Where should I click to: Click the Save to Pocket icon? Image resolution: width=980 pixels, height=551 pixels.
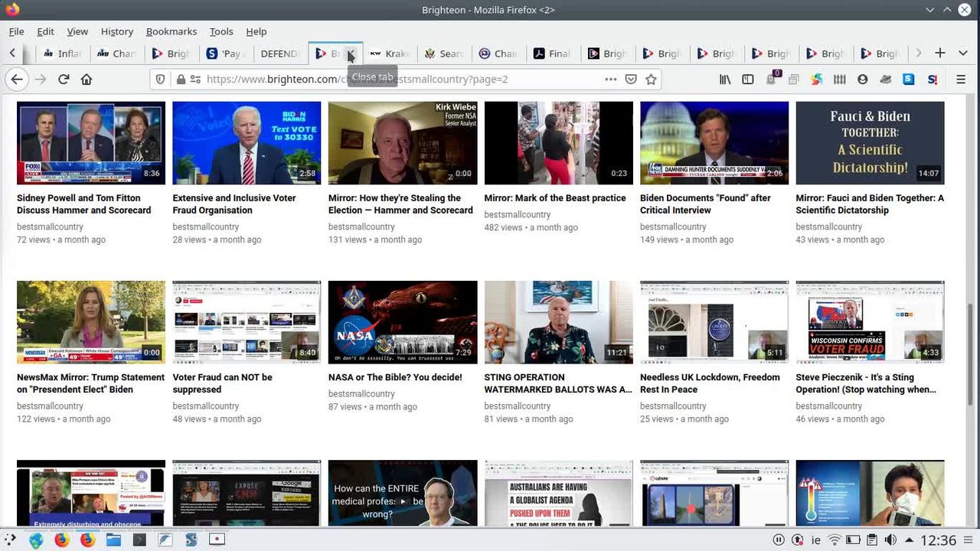(631, 79)
